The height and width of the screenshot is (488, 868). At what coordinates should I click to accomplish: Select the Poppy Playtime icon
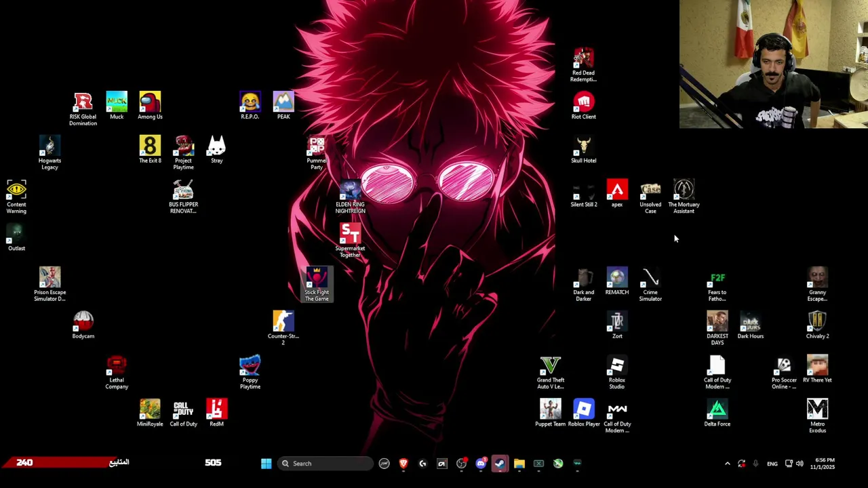250,373
